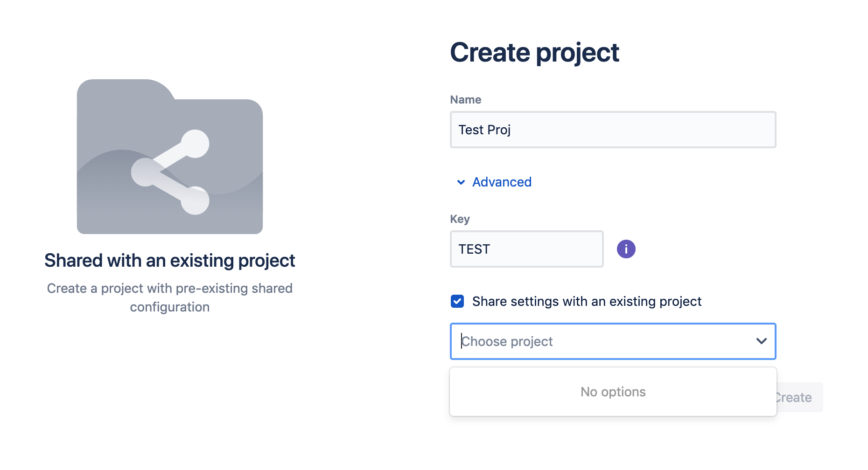Click the No options message
This screenshot has width=868, height=470.
click(613, 392)
